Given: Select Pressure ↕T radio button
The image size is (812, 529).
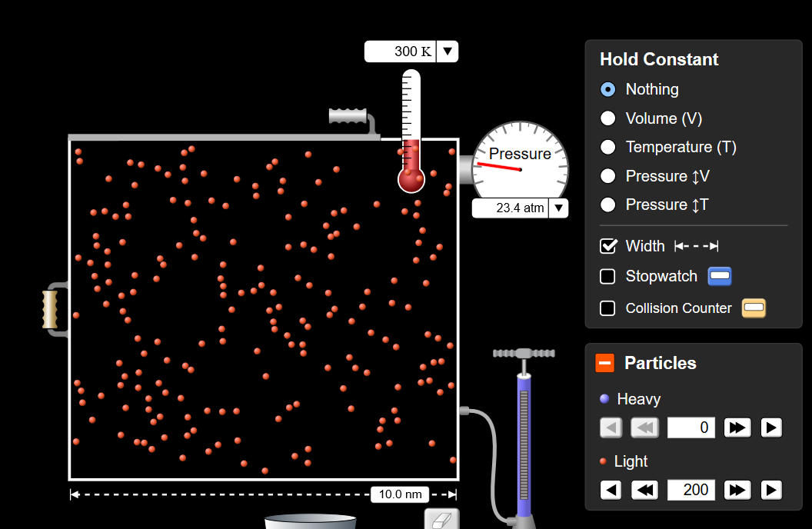Looking at the screenshot, I should point(607,205).
